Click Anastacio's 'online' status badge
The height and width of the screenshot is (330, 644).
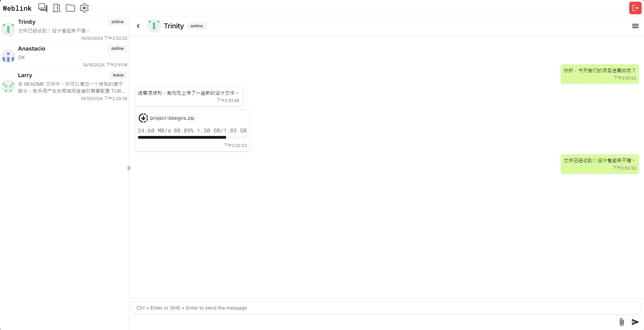[117, 48]
